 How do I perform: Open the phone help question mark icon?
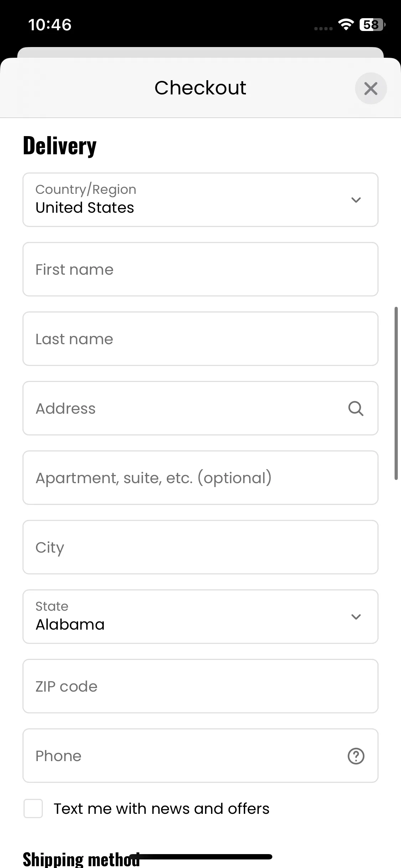[x=356, y=756]
